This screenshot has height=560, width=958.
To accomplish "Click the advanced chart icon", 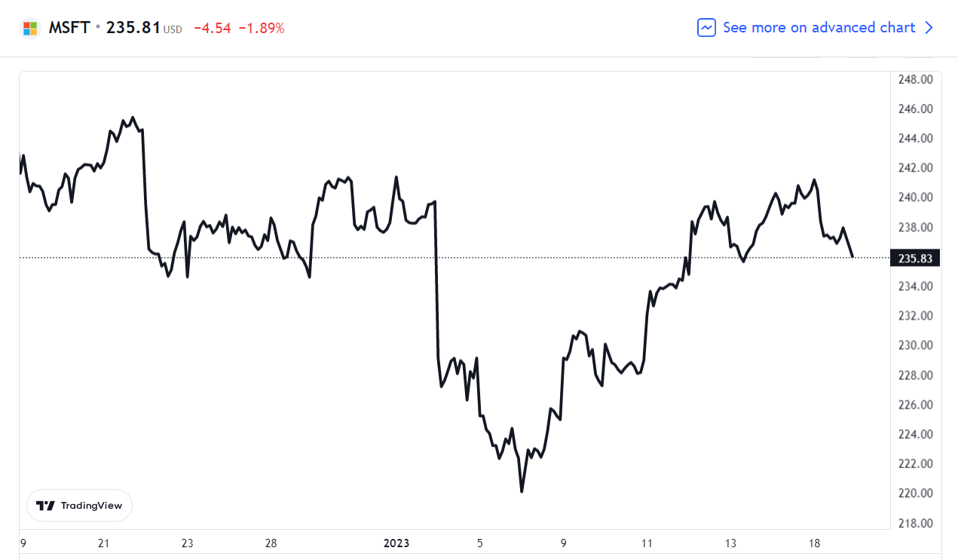I will [706, 28].
